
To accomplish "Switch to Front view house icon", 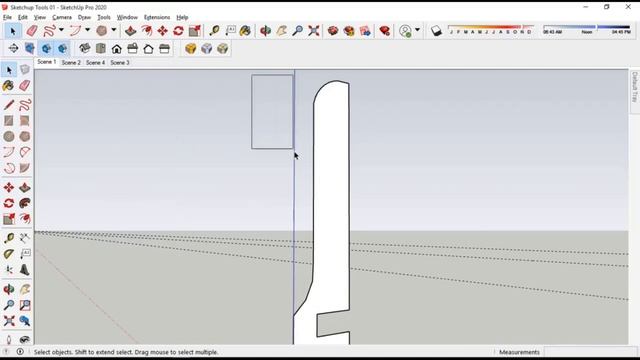I will coord(116,49).
